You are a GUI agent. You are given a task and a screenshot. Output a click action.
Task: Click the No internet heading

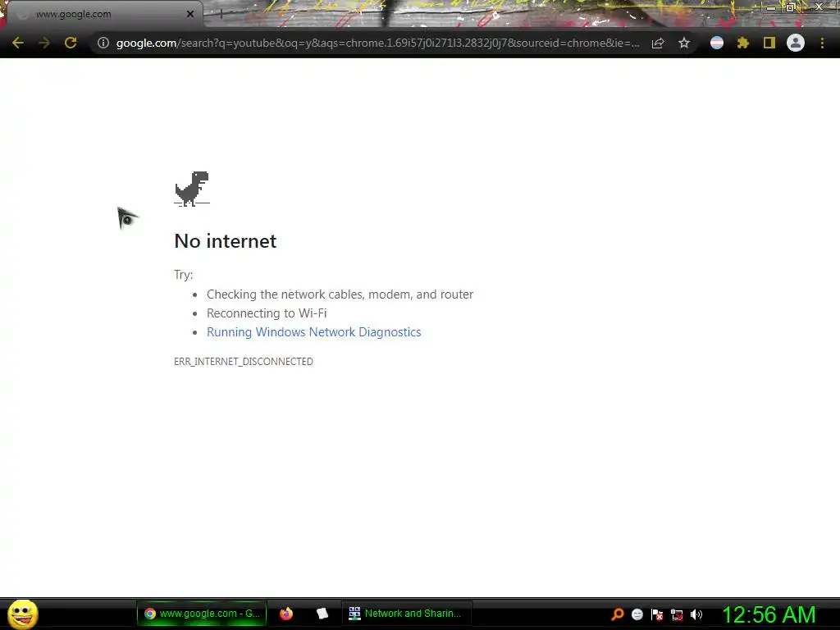226,241
